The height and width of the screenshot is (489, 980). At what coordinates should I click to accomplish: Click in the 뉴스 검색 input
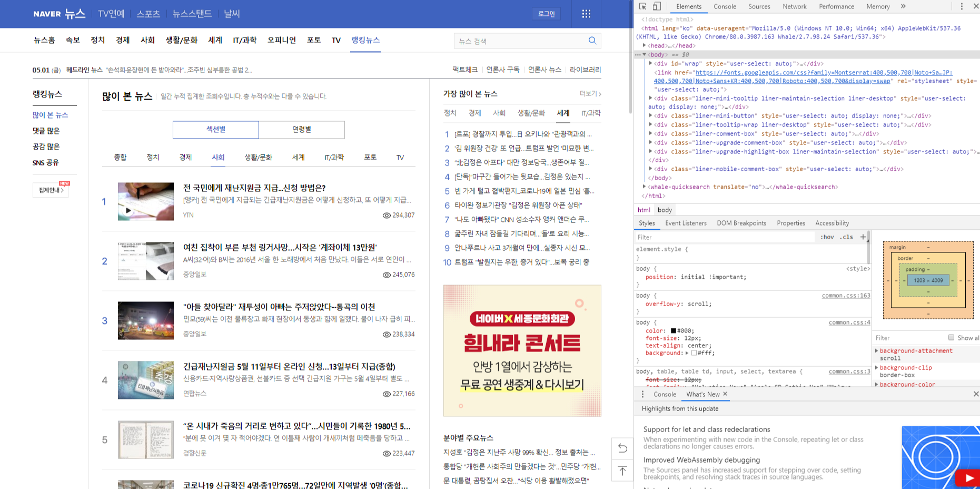click(x=520, y=41)
